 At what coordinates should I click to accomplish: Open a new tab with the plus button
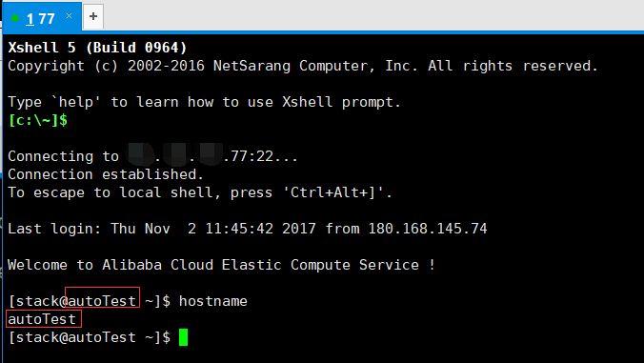[93, 16]
